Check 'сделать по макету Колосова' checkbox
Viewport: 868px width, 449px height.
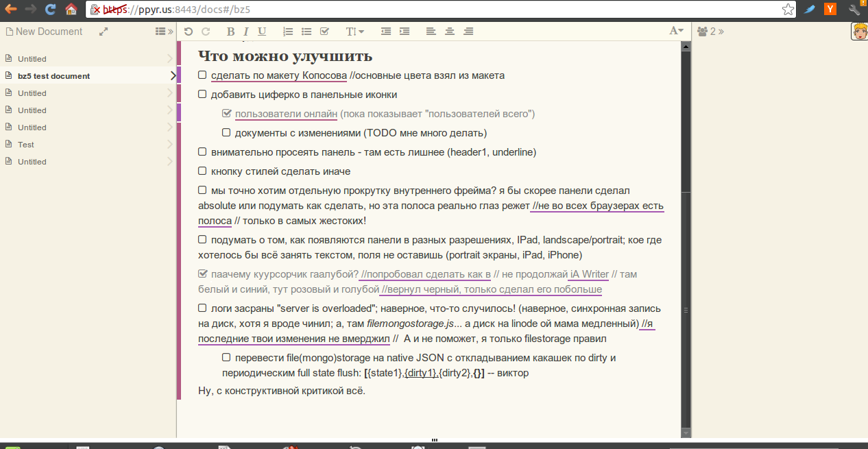(x=202, y=75)
